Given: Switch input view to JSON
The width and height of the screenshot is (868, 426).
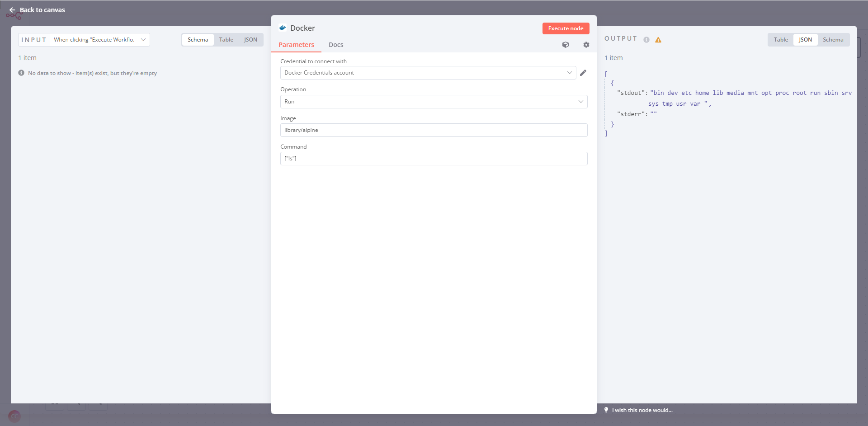Looking at the screenshot, I should click(x=250, y=40).
